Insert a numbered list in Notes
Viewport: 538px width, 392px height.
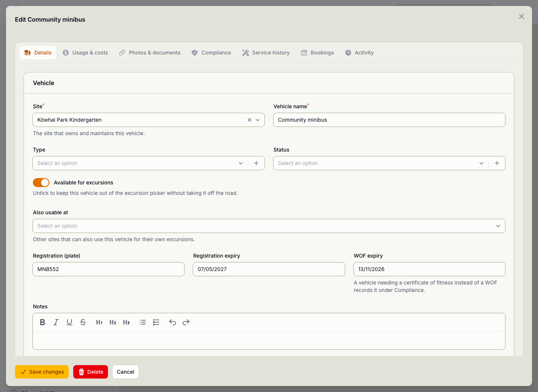click(x=156, y=322)
